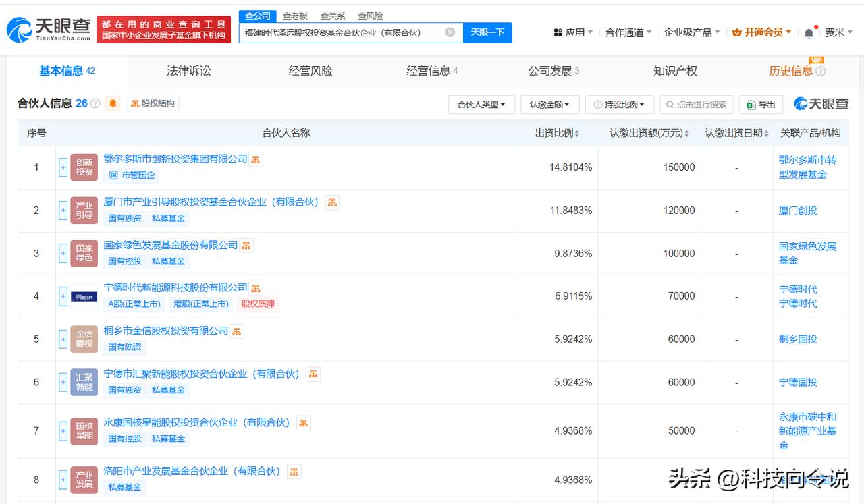Screen dimensions: 864x504
Task: Open the equity structure icon beside 宁德市汇聚新能股权投资合伙企业
Action: [x=313, y=374]
